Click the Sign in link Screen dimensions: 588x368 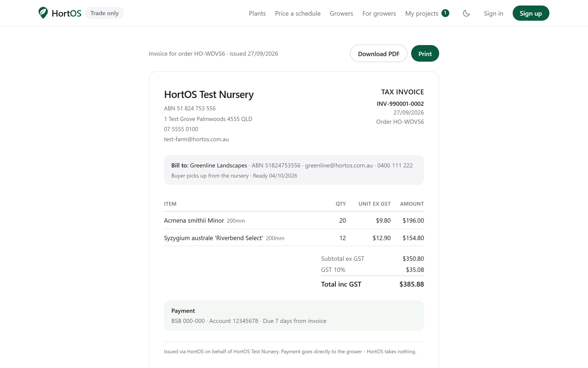[493, 13]
